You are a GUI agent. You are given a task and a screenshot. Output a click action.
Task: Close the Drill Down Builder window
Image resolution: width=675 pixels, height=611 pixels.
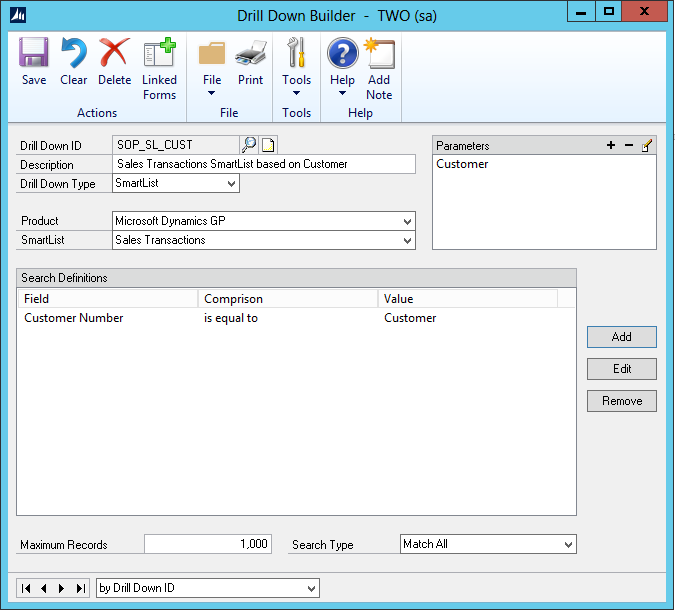click(x=644, y=12)
